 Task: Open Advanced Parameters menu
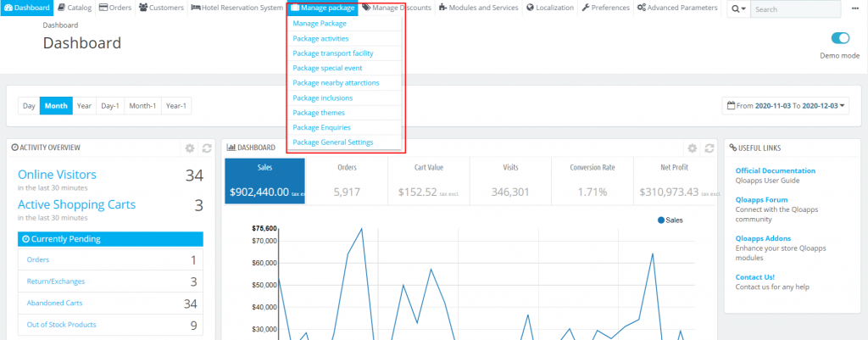(677, 8)
